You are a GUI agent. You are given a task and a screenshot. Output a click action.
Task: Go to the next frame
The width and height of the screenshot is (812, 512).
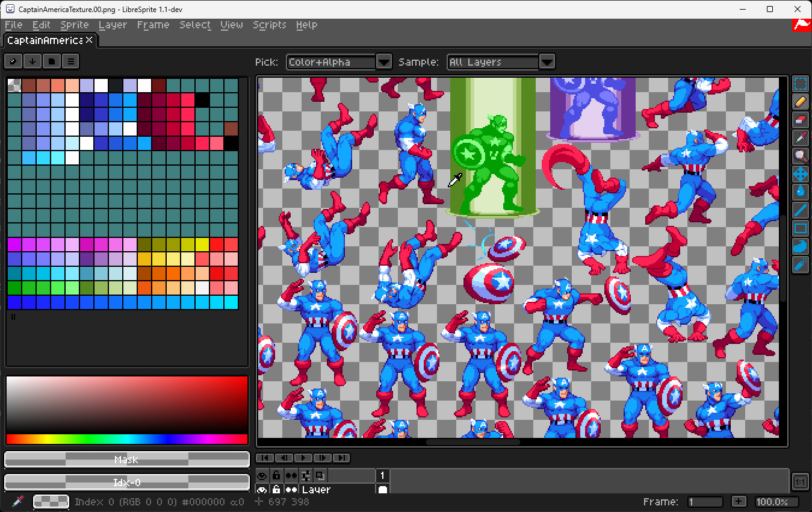click(x=322, y=458)
